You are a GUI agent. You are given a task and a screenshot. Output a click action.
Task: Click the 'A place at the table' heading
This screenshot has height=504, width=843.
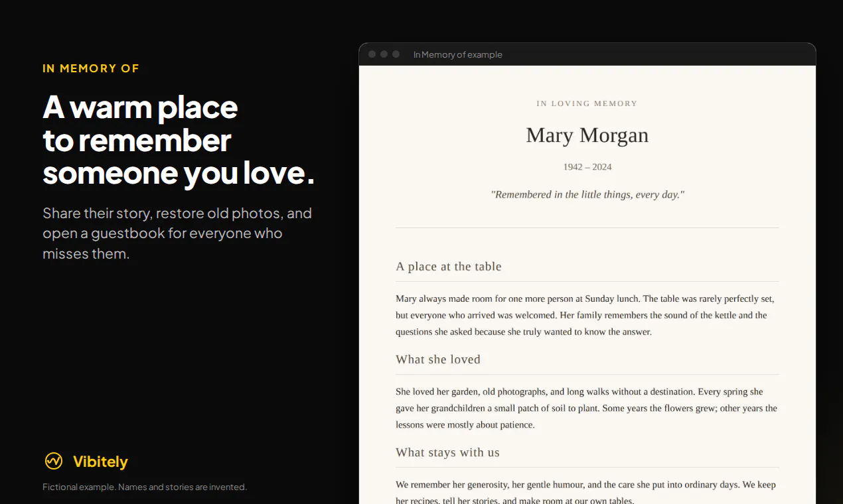point(449,267)
